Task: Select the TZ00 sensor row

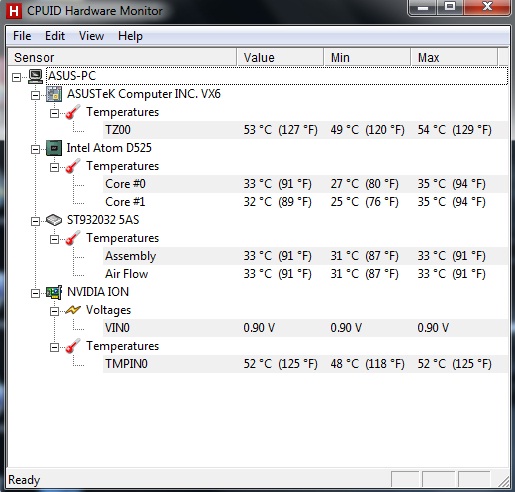Action: pos(305,130)
